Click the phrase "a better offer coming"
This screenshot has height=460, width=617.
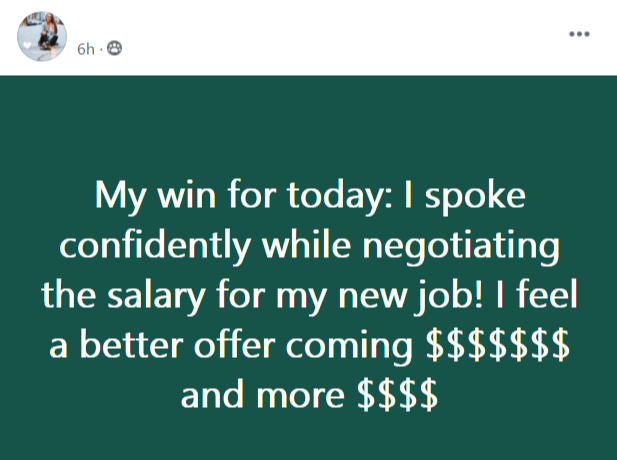point(231,345)
